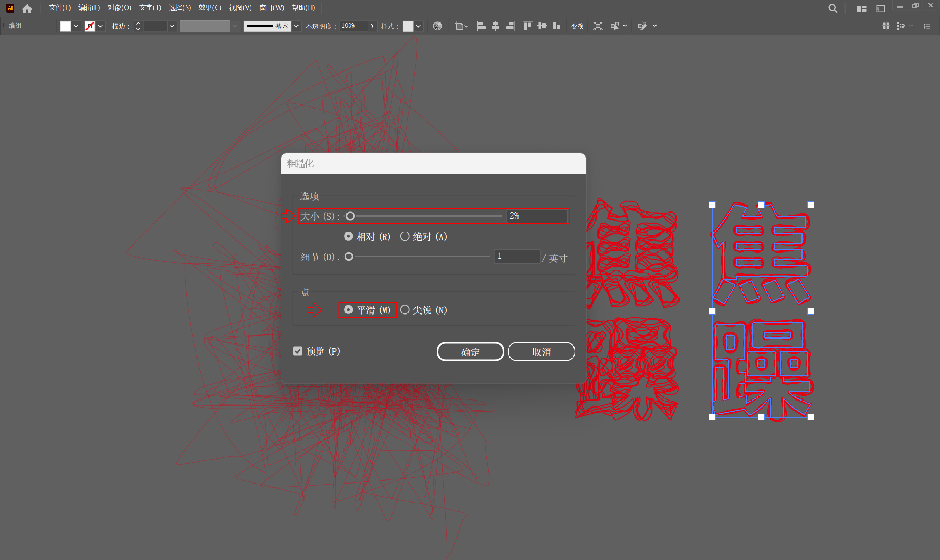Click the Recolor Artwork wheel icon
Viewport: 940px width, 560px height.
437,26
